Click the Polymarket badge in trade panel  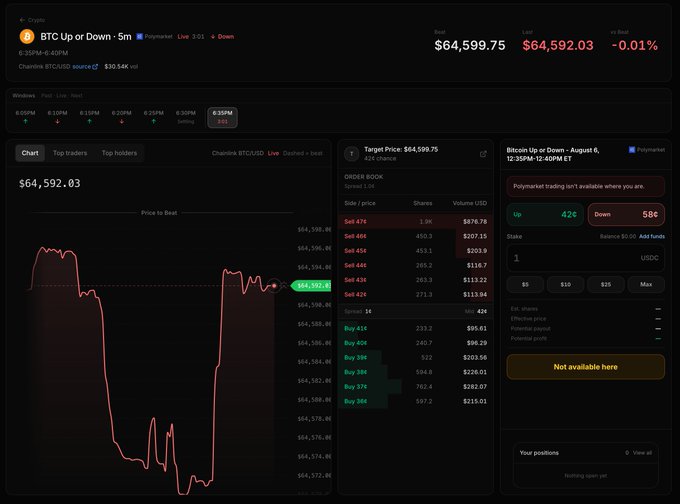point(647,150)
